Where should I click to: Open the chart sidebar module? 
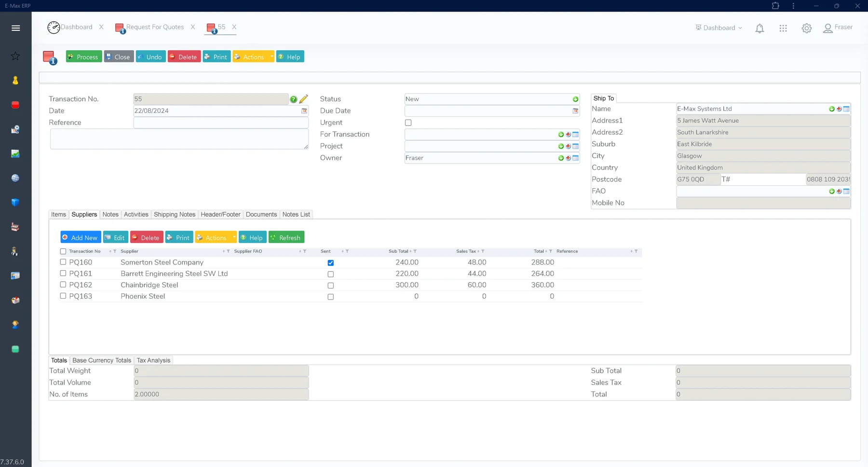(x=15, y=154)
